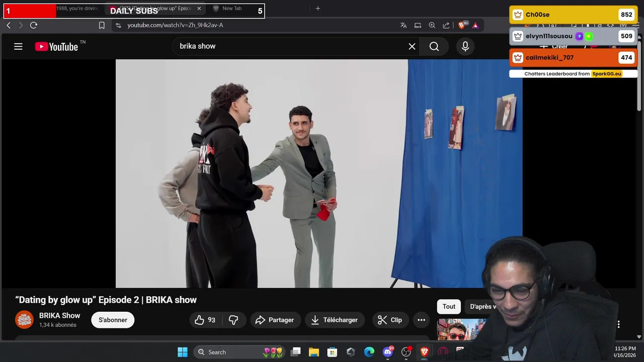This screenshot has height=362, width=644.
Task: Click the page scrollbar down arrow
Action: [x=639, y=337]
